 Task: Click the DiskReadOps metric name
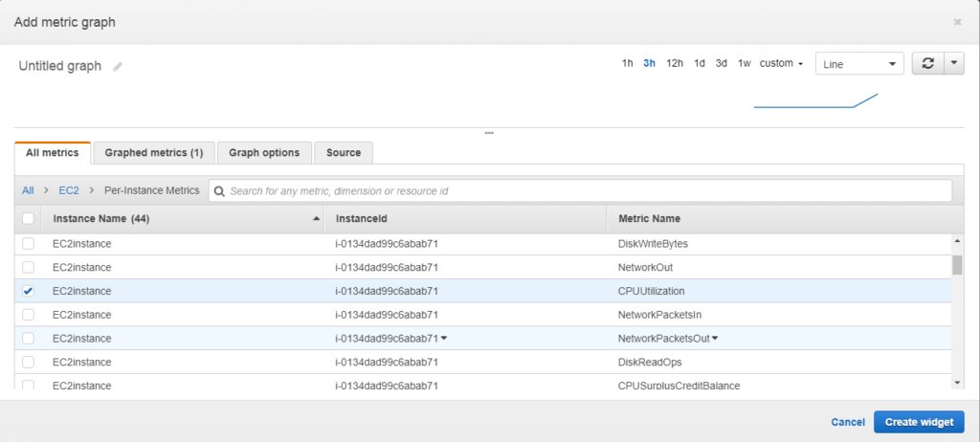click(650, 362)
